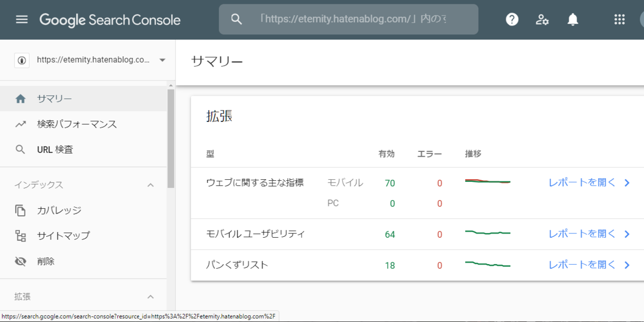The height and width of the screenshot is (322, 644).
Task: Open report for モバイル ユーザビリティ
Action: pos(582,234)
